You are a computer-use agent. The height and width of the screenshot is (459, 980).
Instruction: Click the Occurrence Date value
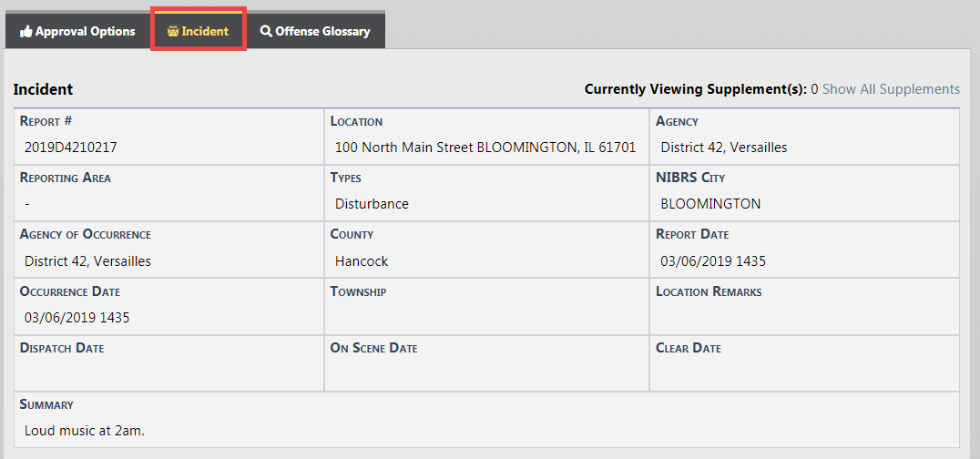[77, 318]
